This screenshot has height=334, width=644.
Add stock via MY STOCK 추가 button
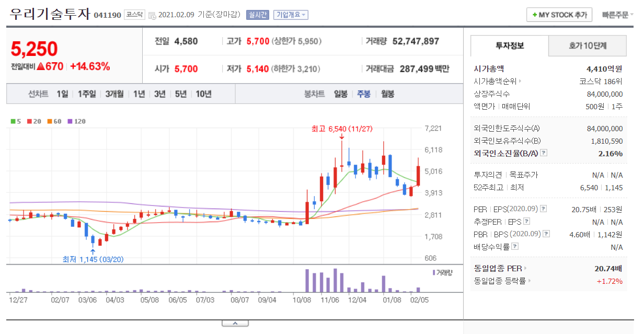coord(559,15)
